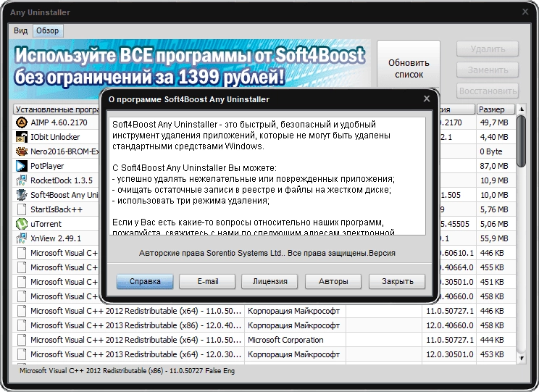Select the AIMP 4.60.2170 row text

pos(59,122)
